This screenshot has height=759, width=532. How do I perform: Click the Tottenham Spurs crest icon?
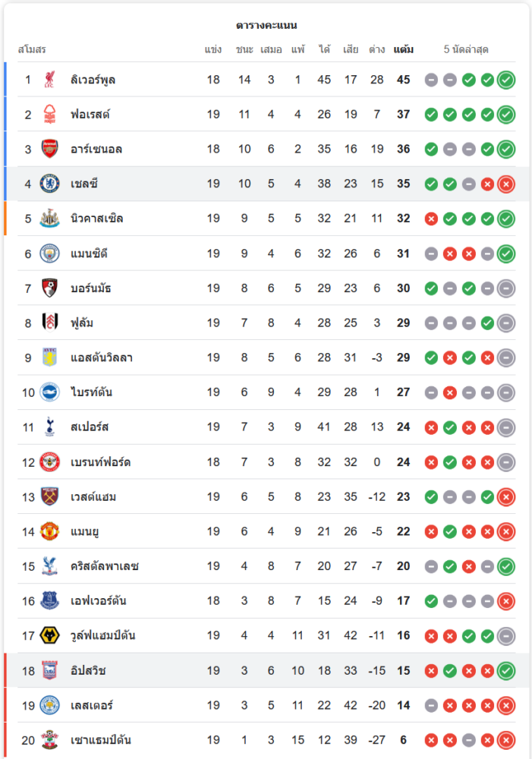pos(50,427)
